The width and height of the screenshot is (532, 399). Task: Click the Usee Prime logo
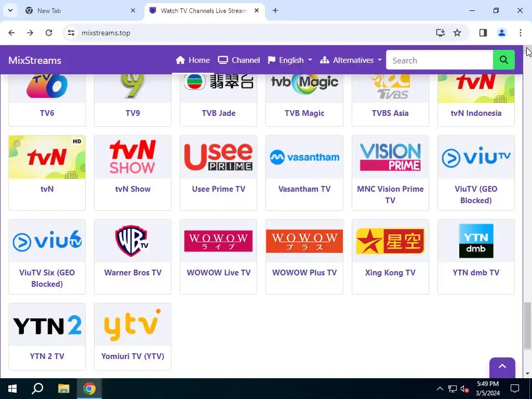coord(219,157)
